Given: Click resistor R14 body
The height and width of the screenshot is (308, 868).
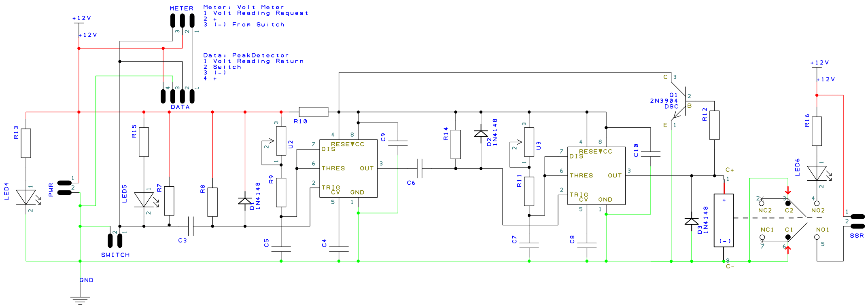Looking at the screenshot, I should coord(456,144).
